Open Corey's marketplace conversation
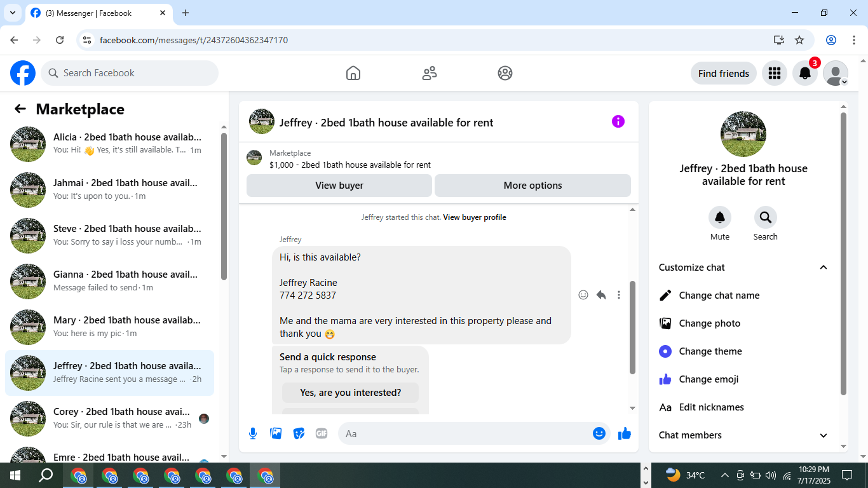Image resolution: width=868 pixels, height=488 pixels. pyautogui.click(x=109, y=418)
